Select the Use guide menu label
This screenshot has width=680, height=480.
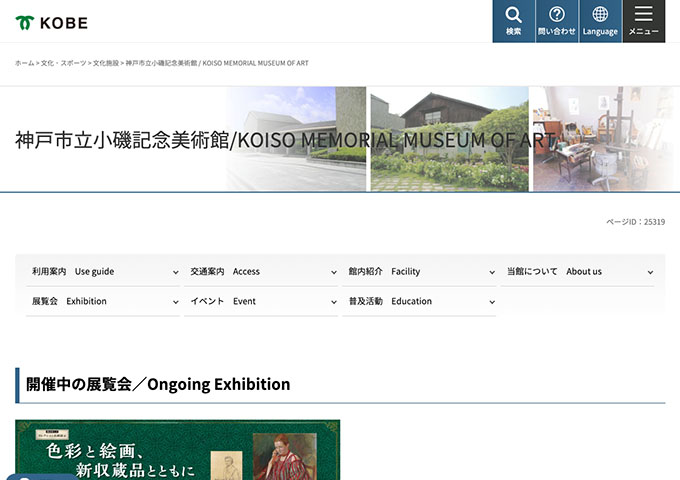click(x=73, y=271)
